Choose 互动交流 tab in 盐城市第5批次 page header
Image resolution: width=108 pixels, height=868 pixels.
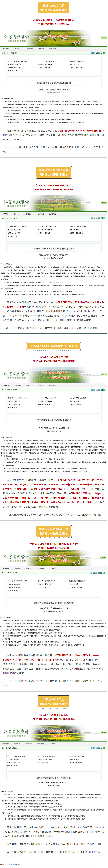coord(52,49)
